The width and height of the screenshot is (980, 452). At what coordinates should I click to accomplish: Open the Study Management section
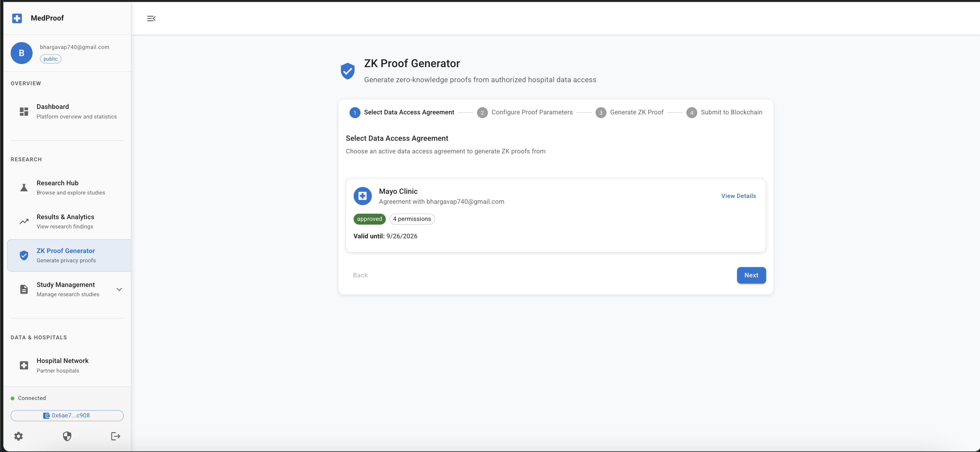click(65, 289)
